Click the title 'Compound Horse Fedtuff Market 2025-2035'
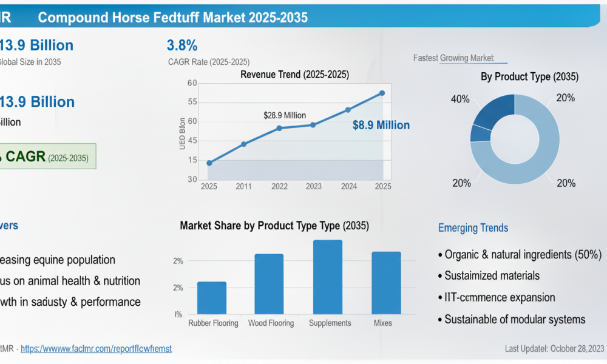 172,18
